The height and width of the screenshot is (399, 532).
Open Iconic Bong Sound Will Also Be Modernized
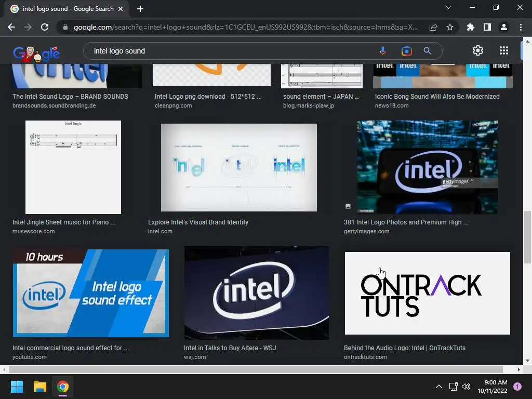[x=437, y=96]
